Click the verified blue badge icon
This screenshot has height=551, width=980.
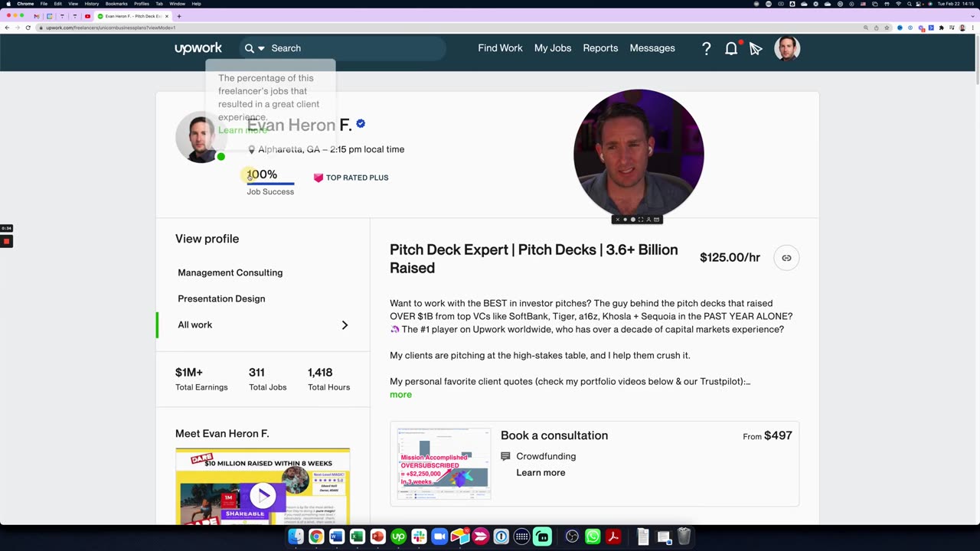pyautogui.click(x=361, y=123)
